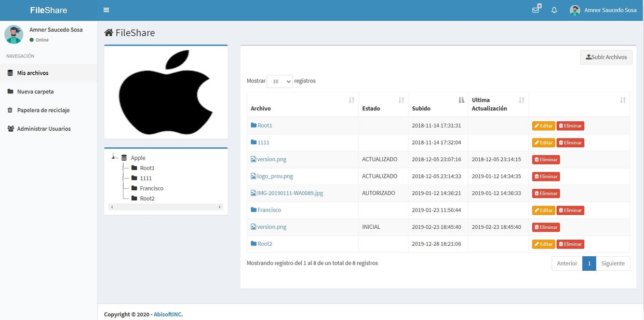Click Editar for Francisco folder

pyautogui.click(x=543, y=210)
